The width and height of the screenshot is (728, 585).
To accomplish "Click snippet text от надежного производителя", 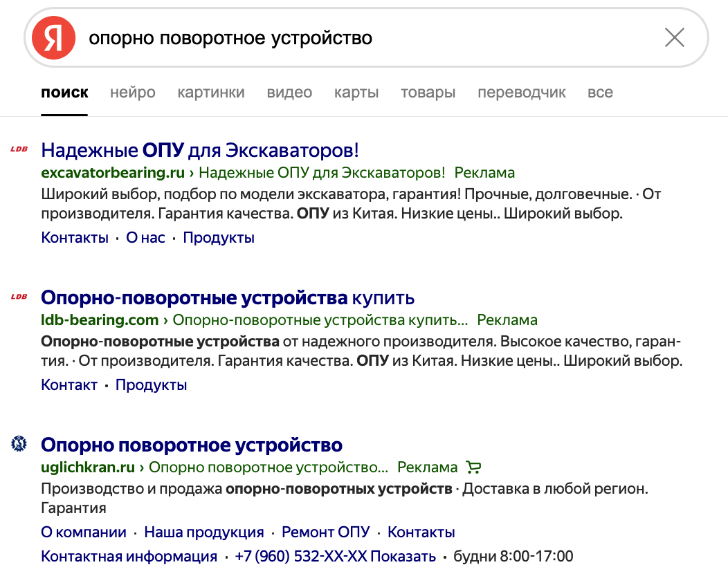I will click(389, 342).
